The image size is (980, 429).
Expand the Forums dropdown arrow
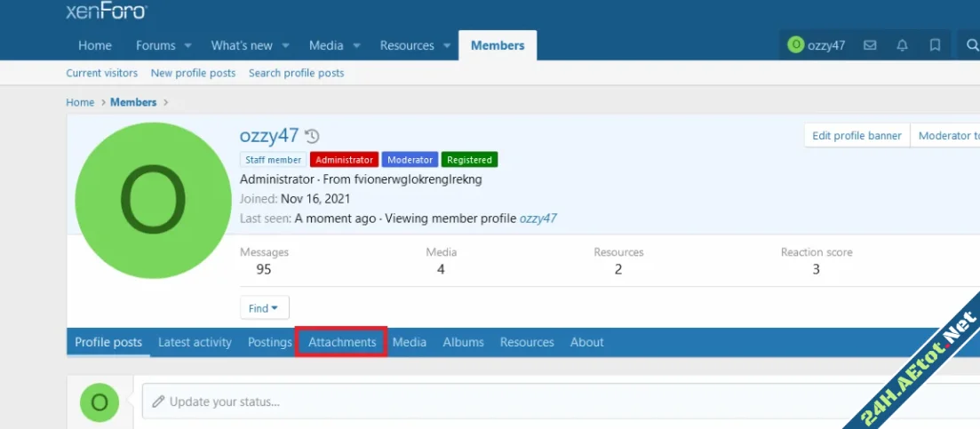(x=188, y=45)
